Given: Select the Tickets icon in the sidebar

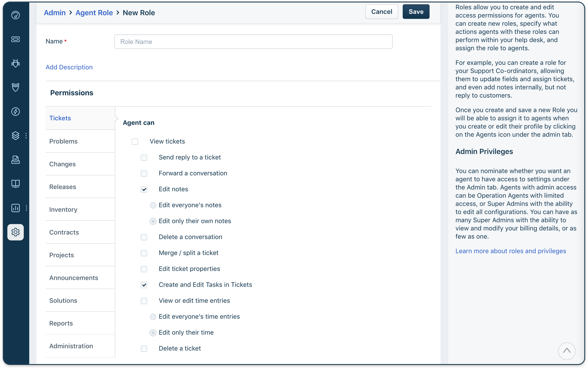Looking at the screenshot, I should (x=15, y=39).
